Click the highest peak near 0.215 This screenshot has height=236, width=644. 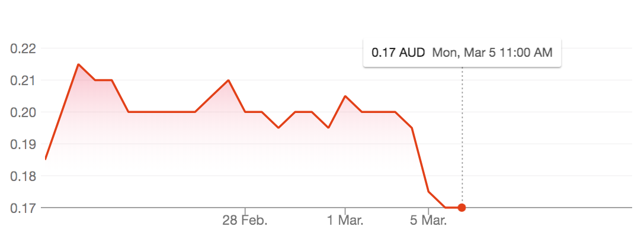78,64
